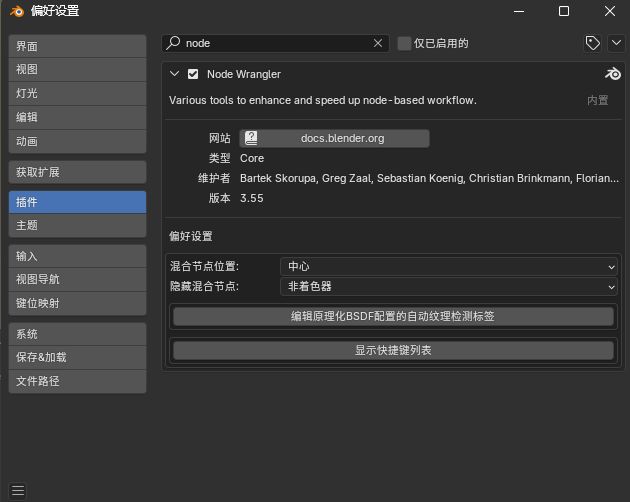Click the Node Wrangler title text
This screenshot has width=630, height=502.
pyautogui.click(x=244, y=74)
